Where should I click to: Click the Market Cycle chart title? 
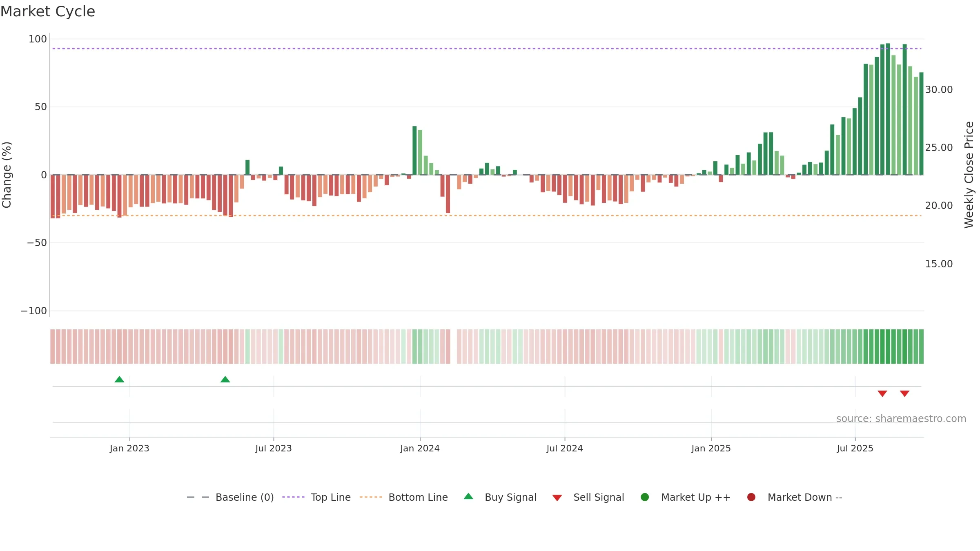48,11
